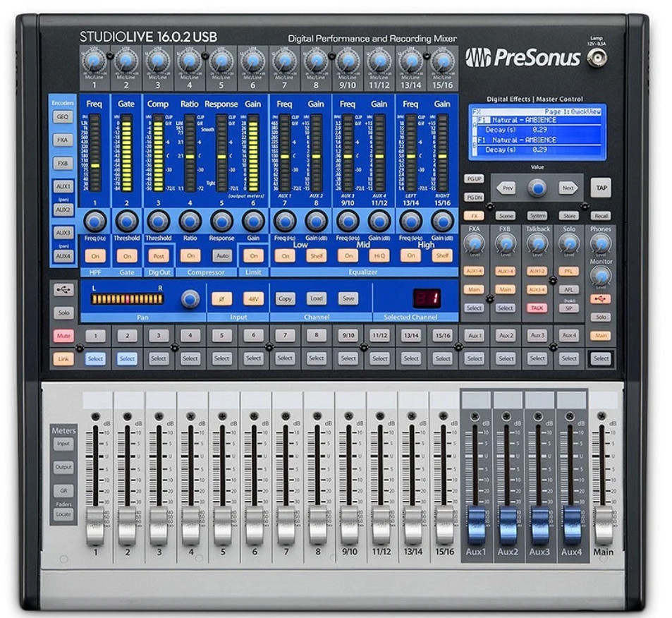Toggle the Gate On button
672x618 pixels.
click(x=127, y=256)
